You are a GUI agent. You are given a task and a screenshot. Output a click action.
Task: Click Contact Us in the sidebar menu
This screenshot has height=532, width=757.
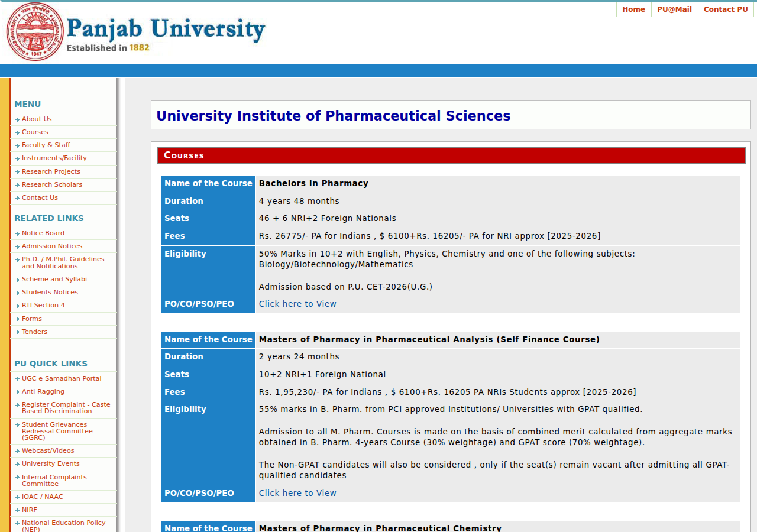40,197
